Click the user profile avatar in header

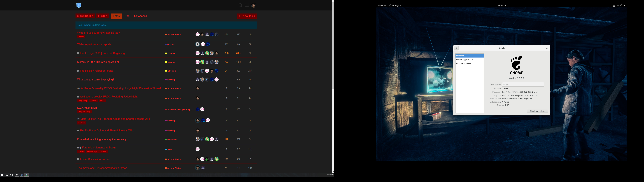pyautogui.click(x=253, y=5)
